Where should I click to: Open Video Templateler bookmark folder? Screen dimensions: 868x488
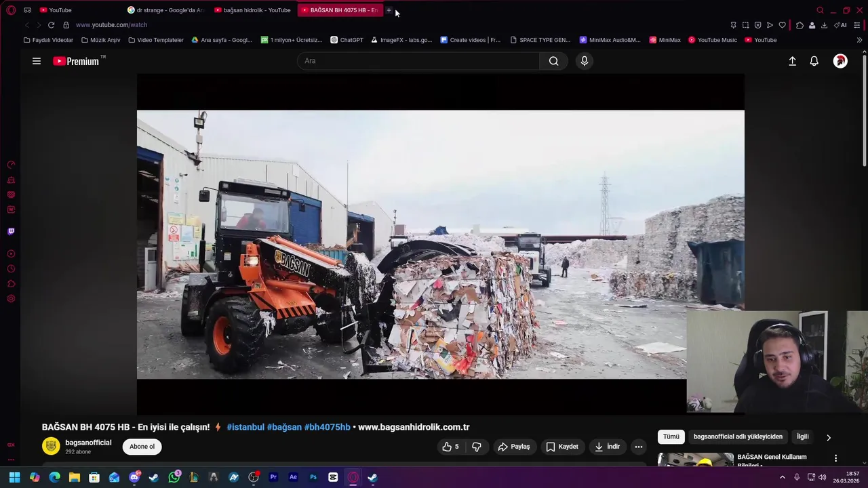pyautogui.click(x=156, y=40)
